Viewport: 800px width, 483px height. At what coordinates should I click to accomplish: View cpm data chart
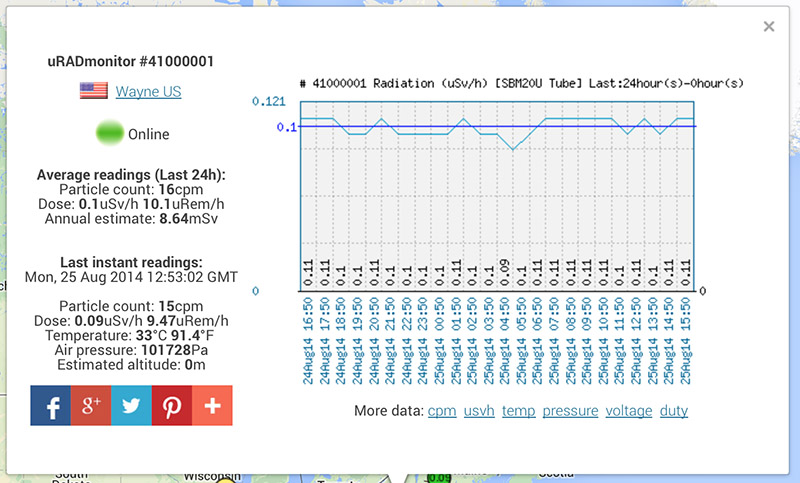click(441, 411)
